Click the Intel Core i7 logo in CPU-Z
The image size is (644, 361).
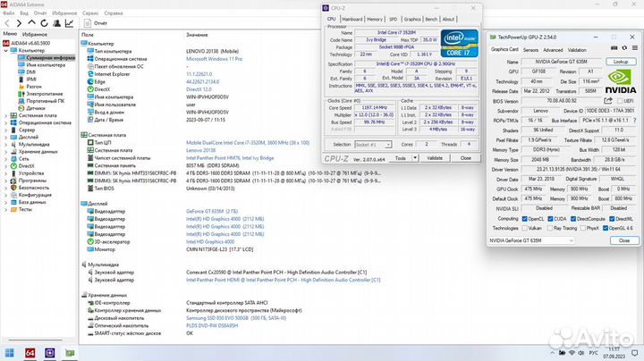459,43
